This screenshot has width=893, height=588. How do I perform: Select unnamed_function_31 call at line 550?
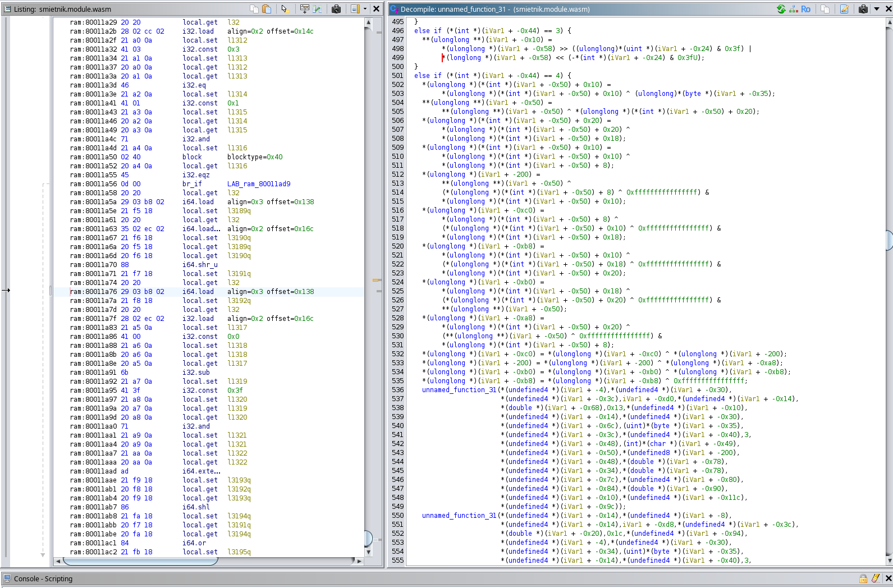459,516
